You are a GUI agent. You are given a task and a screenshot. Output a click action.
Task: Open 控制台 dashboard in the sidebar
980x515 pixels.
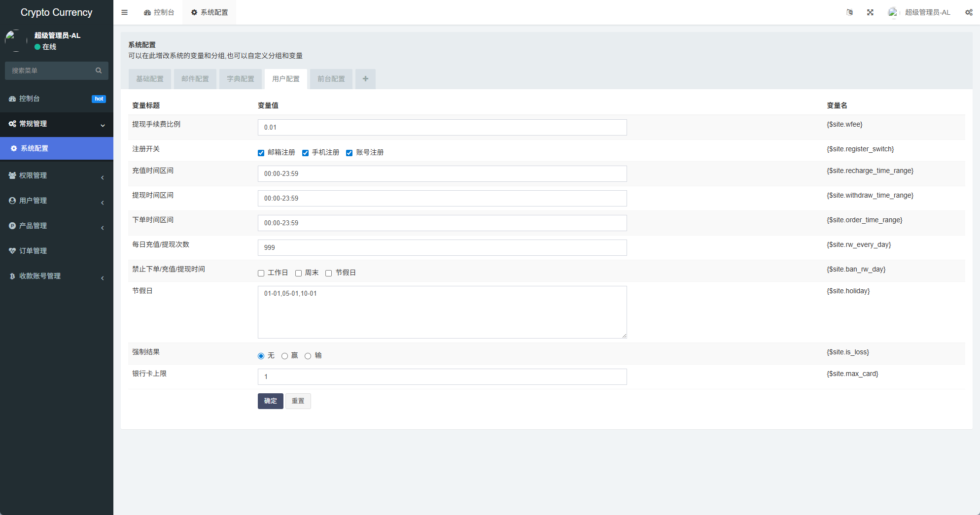30,99
